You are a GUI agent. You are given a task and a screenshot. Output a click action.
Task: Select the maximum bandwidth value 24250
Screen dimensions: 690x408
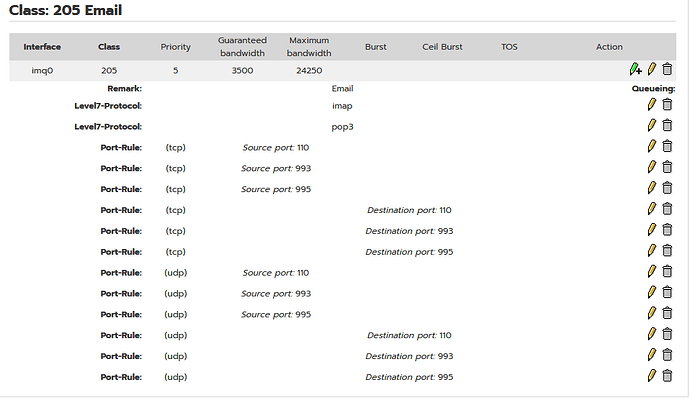[x=309, y=70]
